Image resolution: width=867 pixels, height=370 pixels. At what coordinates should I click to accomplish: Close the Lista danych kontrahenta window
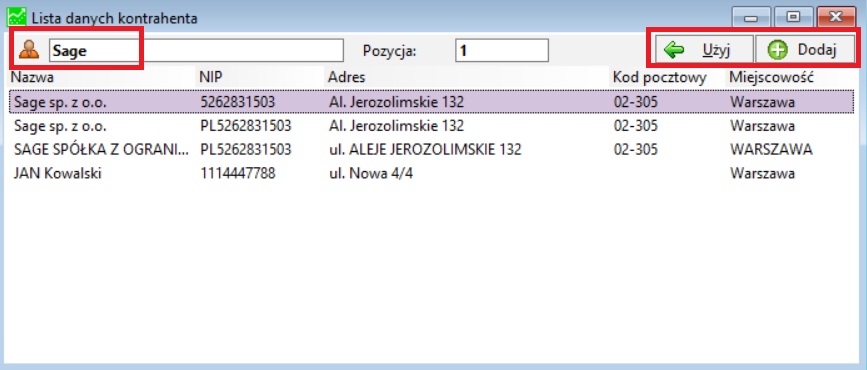tap(836, 18)
